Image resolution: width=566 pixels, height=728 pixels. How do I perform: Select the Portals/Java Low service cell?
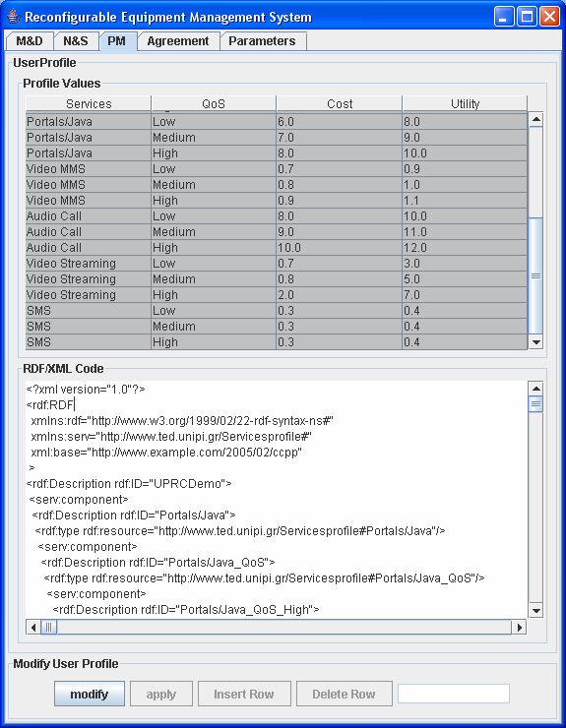point(89,122)
